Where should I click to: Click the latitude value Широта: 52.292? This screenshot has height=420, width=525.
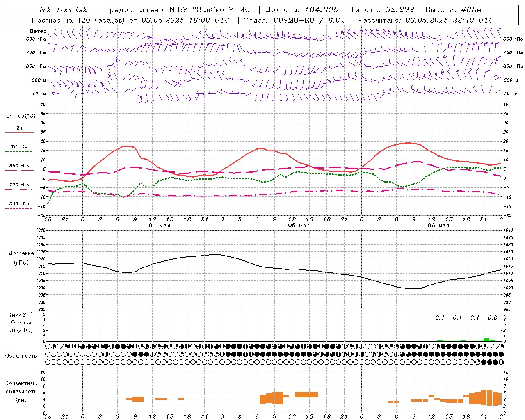tap(382, 10)
